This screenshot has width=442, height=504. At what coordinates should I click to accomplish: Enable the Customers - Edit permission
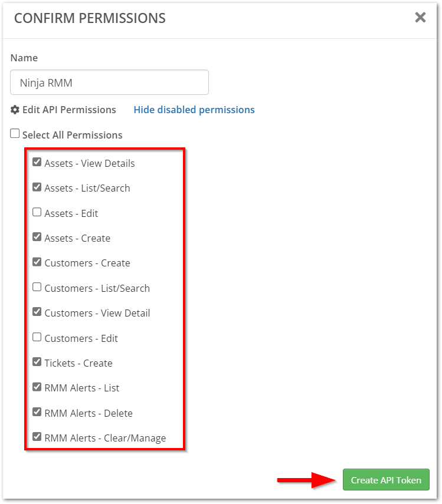coord(37,337)
